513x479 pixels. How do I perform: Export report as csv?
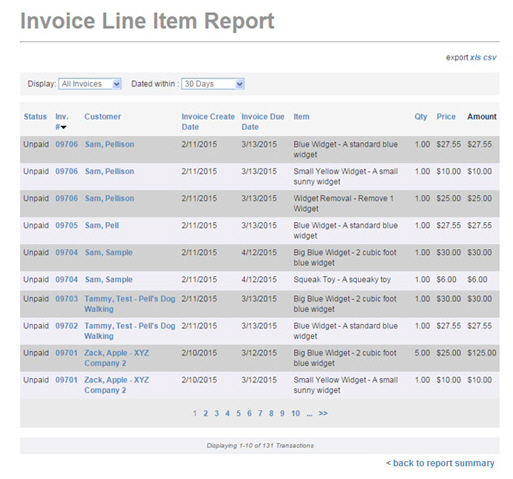[x=490, y=57]
